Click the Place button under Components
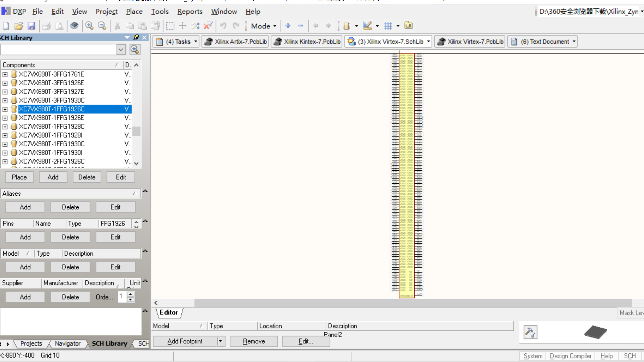The height and width of the screenshot is (362, 644). 19,177
